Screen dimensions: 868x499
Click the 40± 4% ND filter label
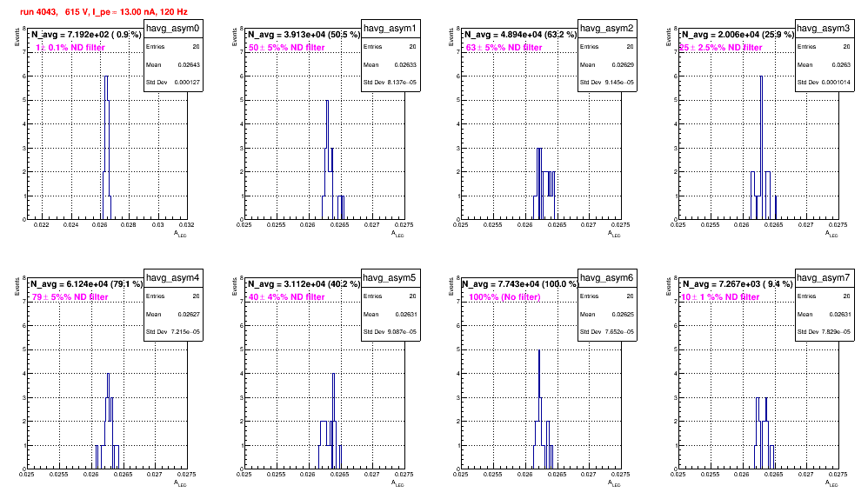287,297
